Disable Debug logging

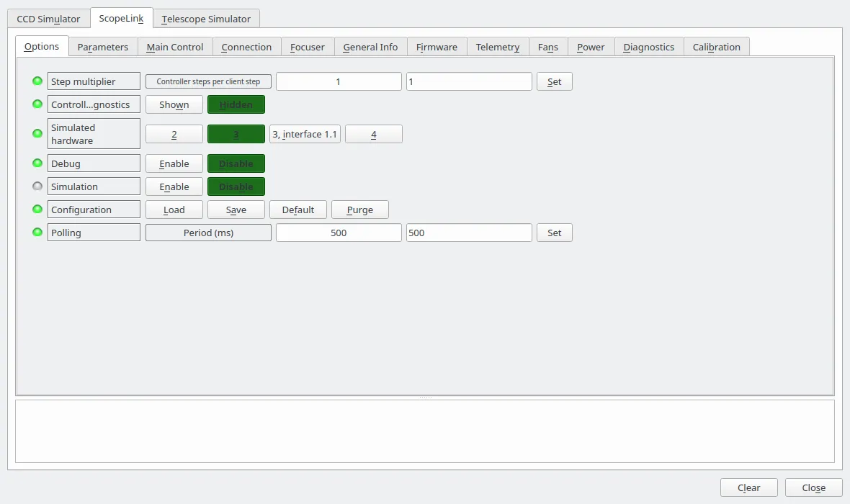click(236, 163)
